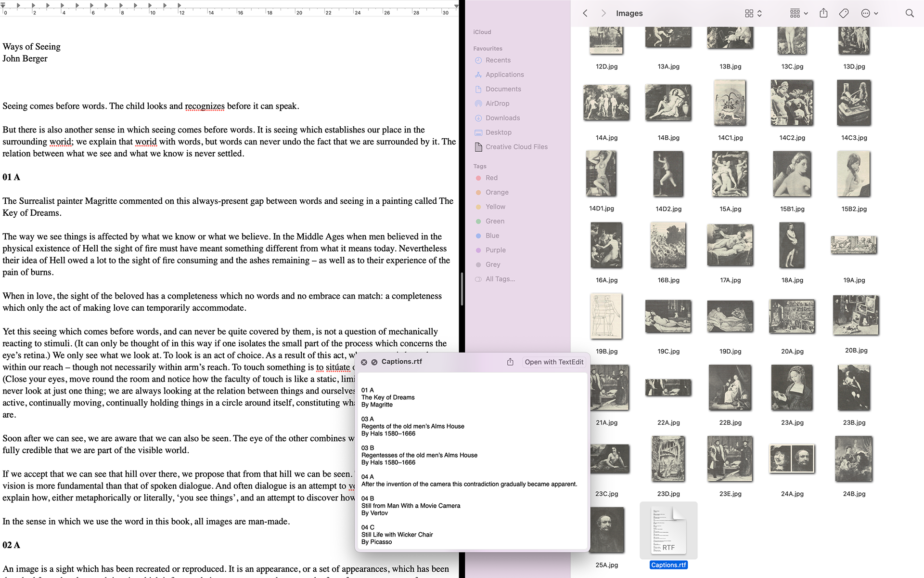Click ruler mark 12 in text editor
Viewport: 924px width, 578px height.
182,13
